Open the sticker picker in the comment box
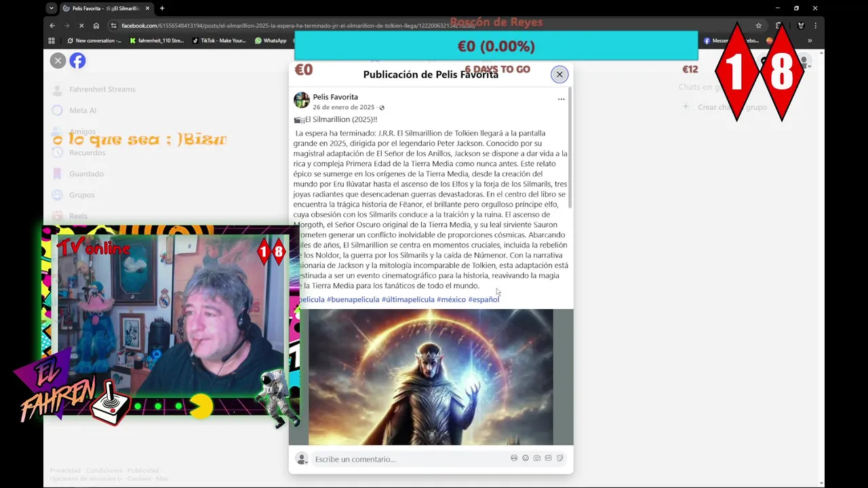 (560, 458)
